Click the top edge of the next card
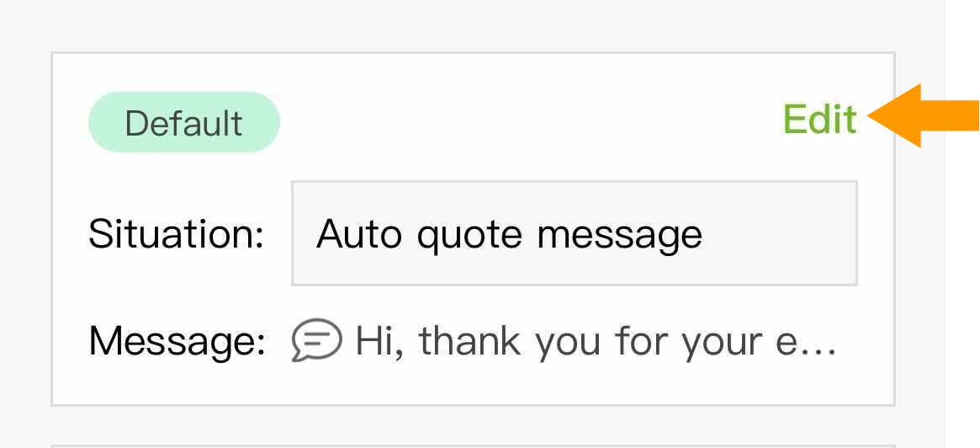 point(471,444)
